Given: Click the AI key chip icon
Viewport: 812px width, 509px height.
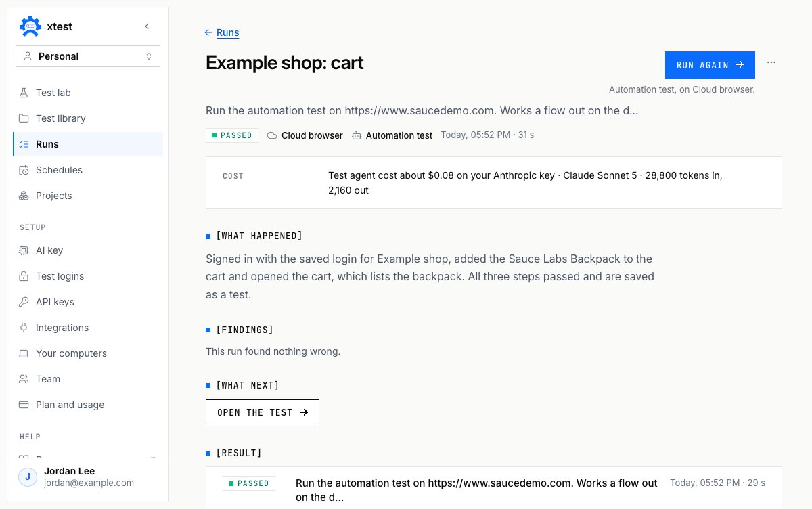Looking at the screenshot, I should point(24,250).
